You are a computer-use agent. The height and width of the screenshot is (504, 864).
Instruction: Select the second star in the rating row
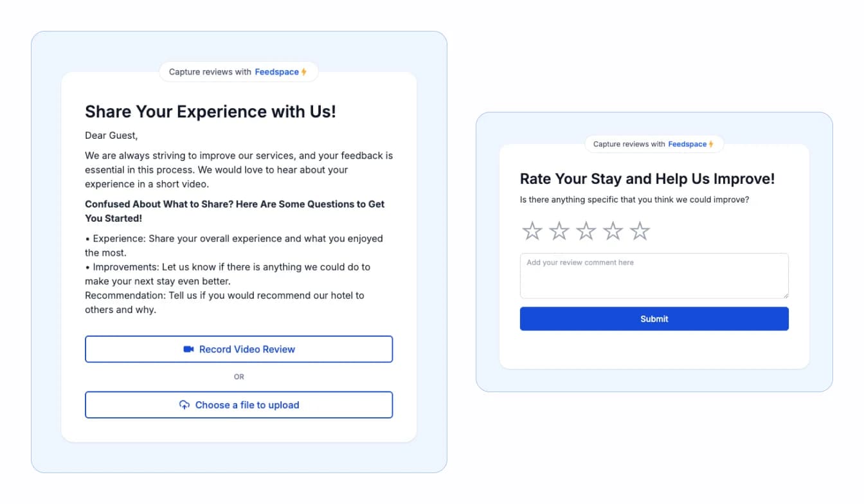pyautogui.click(x=559, y=230)
